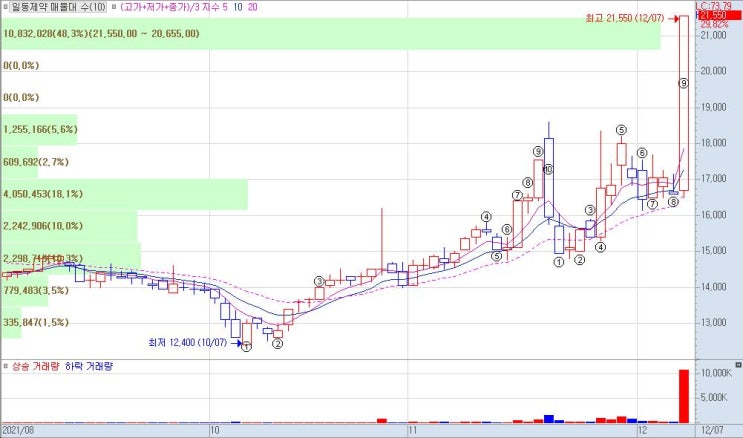Click the 10,832,028(48.3%) volume profile bar
Viewport: 743px width, 438px height.
(x=330, y=34)
